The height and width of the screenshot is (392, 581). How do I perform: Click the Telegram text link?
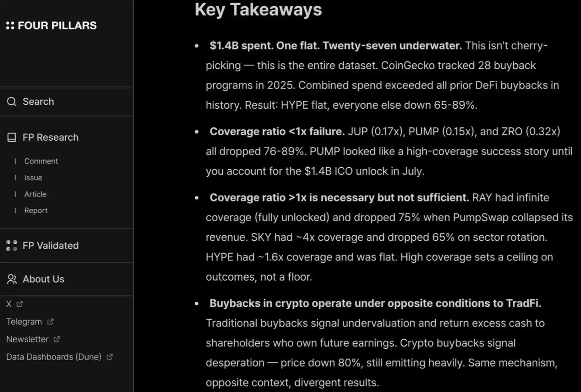24,322
